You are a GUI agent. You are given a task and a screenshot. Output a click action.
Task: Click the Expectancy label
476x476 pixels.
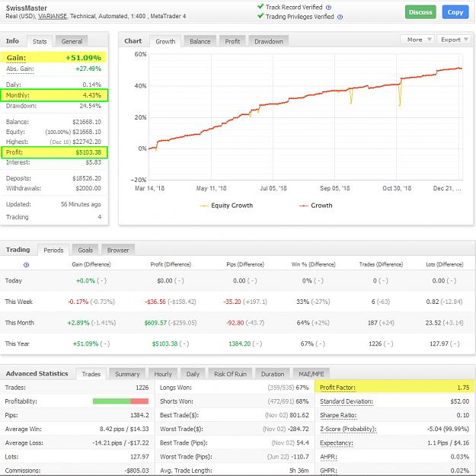(x=337, y=443)
